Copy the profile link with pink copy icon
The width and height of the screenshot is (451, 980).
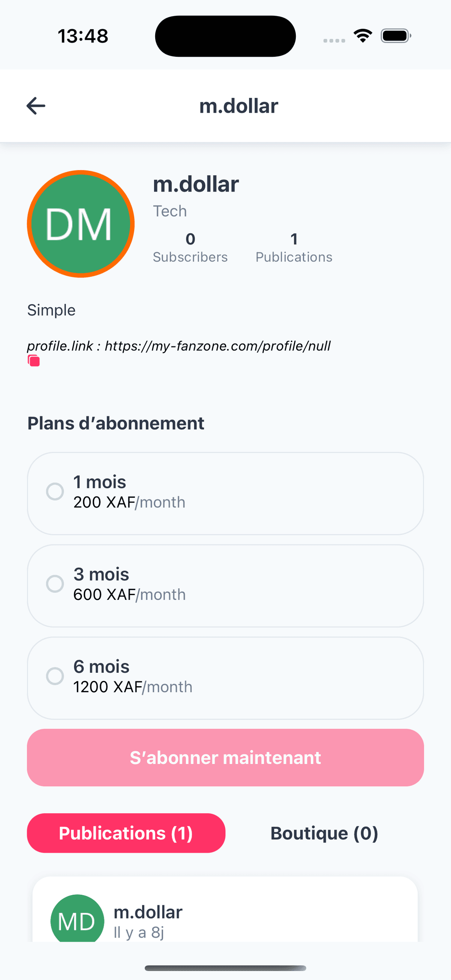coord(34,361)
